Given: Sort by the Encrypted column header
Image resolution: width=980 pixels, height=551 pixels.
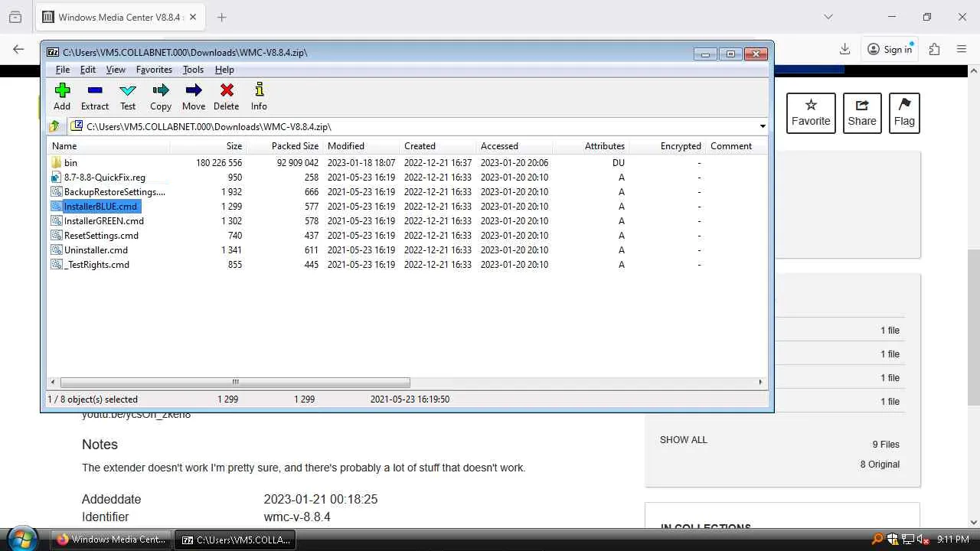Looking at the screenshot, I should pyautogui.click(x=667, y=146).
